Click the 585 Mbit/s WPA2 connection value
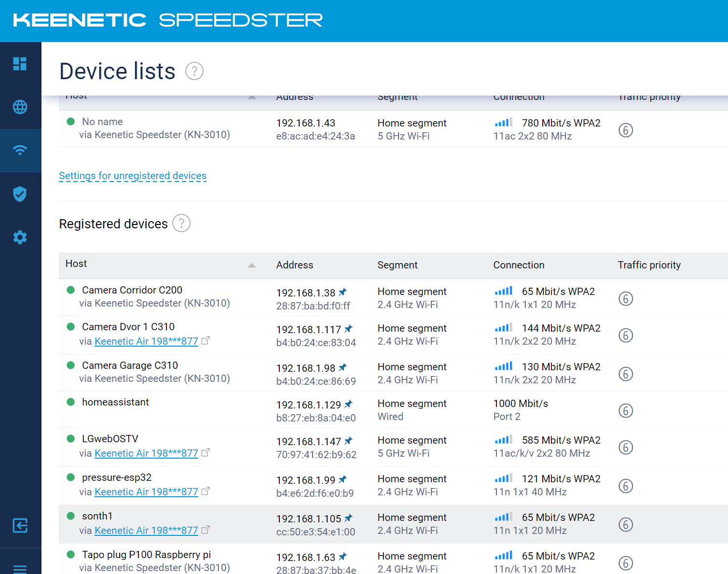The width and height of the screenshot is (728, 574). pyautogui.click(x=562, y=440)
